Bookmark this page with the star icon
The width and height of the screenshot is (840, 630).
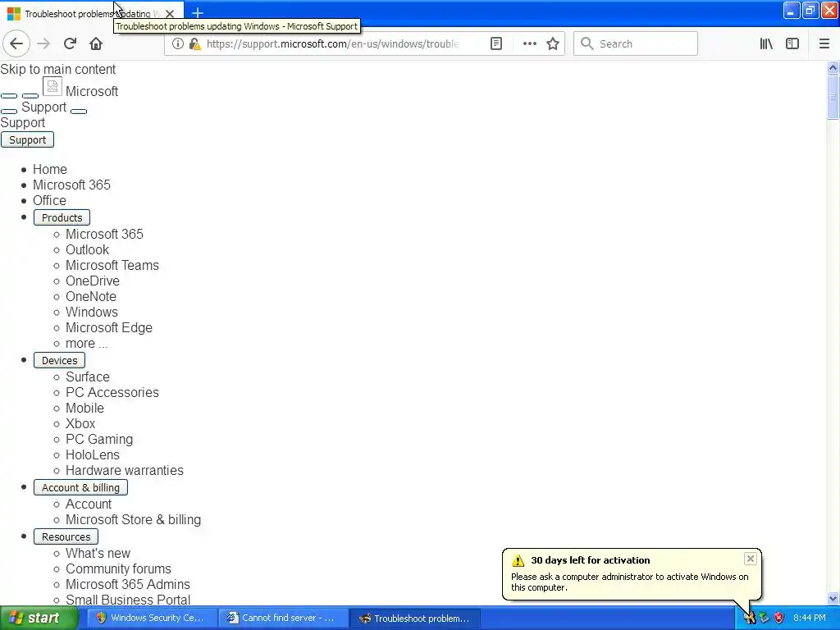[553, 44]
